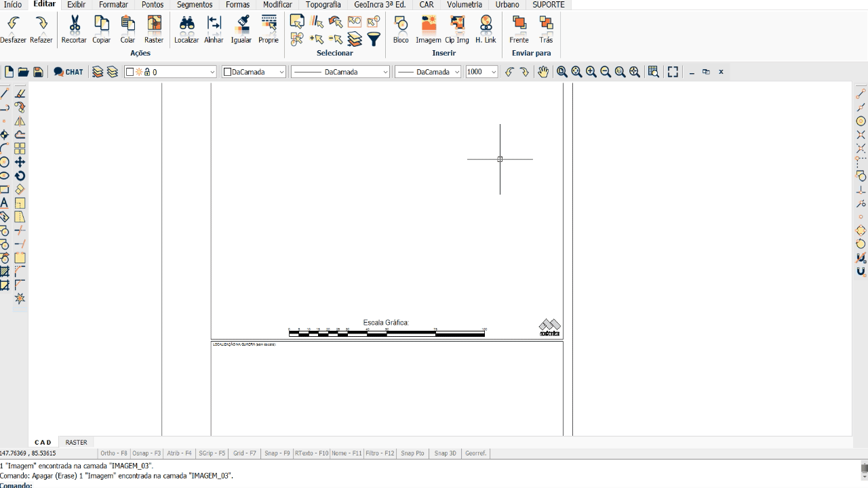Image resolution: width=868 pixels, height=488 pixels.
Task: Open the 1000 scale dropdown
Action: click(x=481, y=72)
